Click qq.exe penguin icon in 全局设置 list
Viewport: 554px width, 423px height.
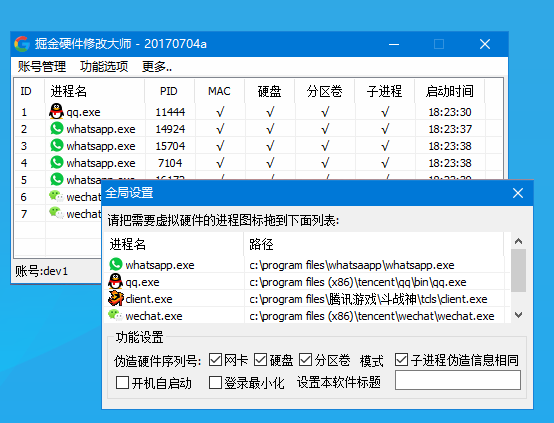click(x=115, y=281)
